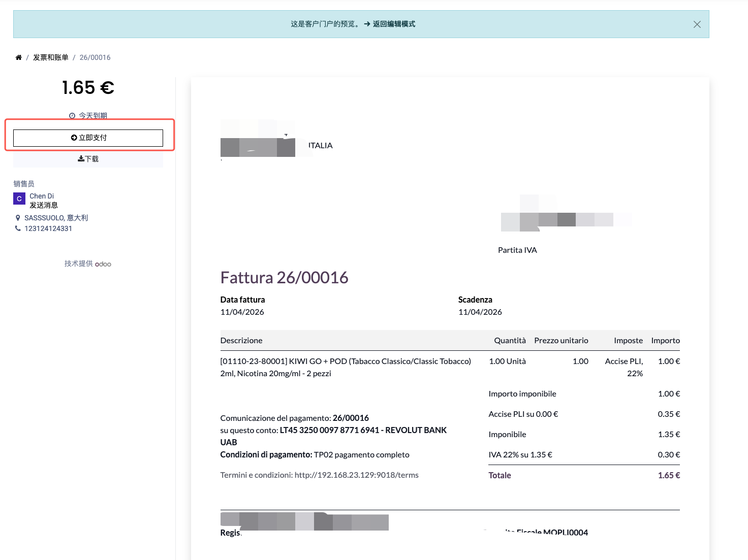Click the clock icon beside 今天到期
Viewport: 748px width, 560px height.
pos(72,116)
